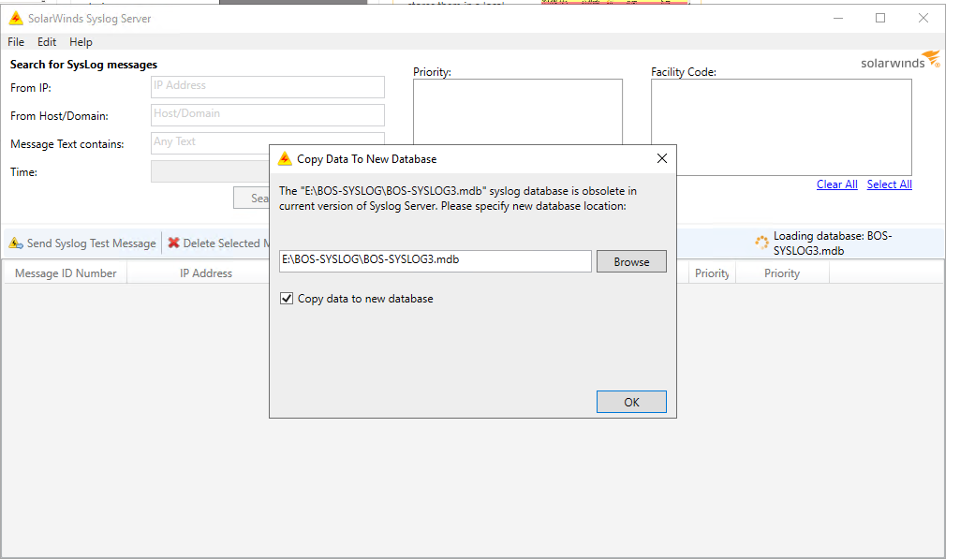Click the loading spinner icon beside database status
960x560 pixels.
761,243
